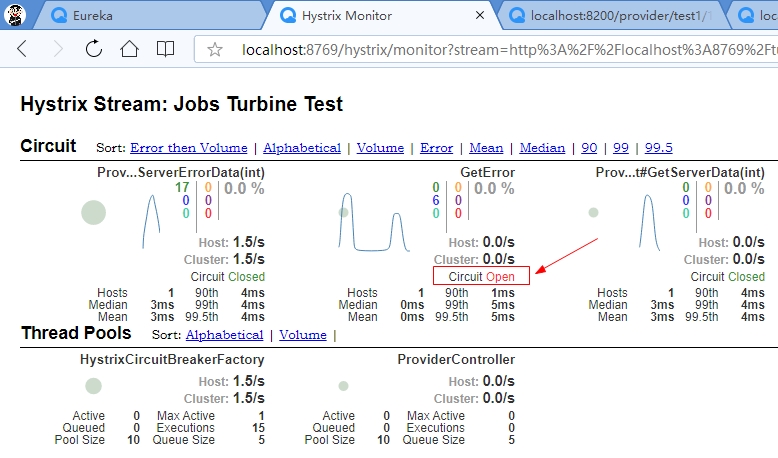Click the GetServerData sparkline graph
The width and height of the screenshot is (778, 458).
pyautogui.click(x=649, y=222)
